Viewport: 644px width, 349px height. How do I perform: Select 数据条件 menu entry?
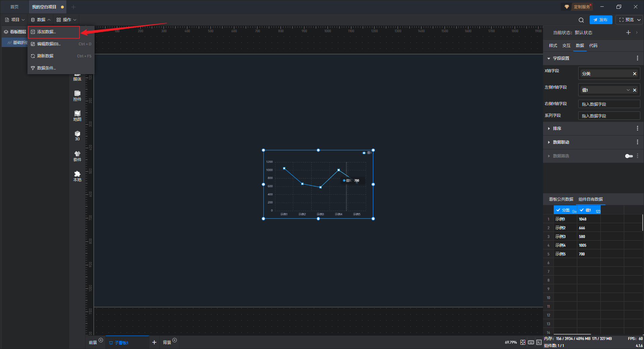click(61, 68)
